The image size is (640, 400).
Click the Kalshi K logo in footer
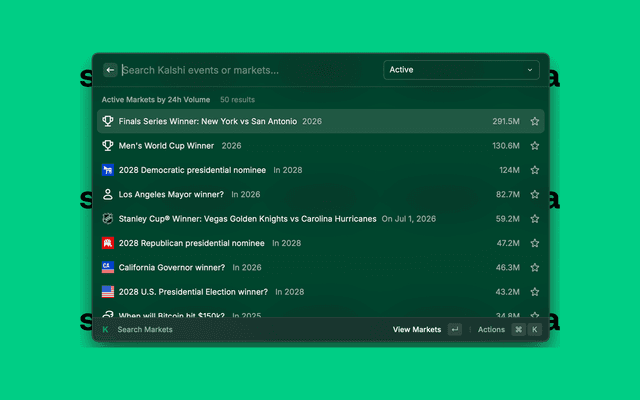tap(105, 329)
